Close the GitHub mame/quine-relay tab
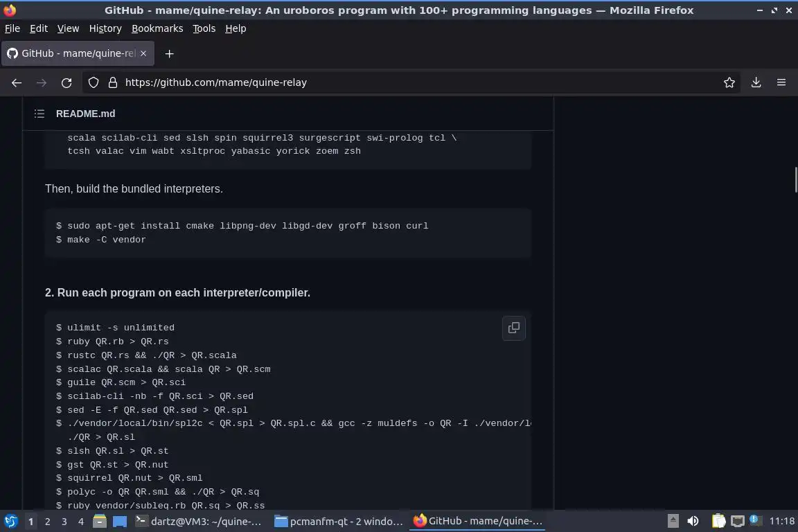The height and width of the screenshot is (532, 798). pos(143,53)
